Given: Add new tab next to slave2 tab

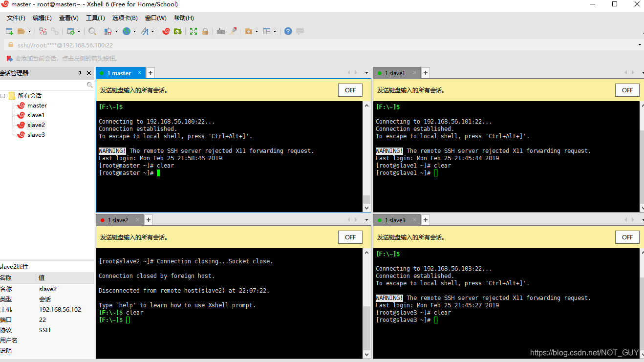Looking at the screenshot, I should pos(149,220).
